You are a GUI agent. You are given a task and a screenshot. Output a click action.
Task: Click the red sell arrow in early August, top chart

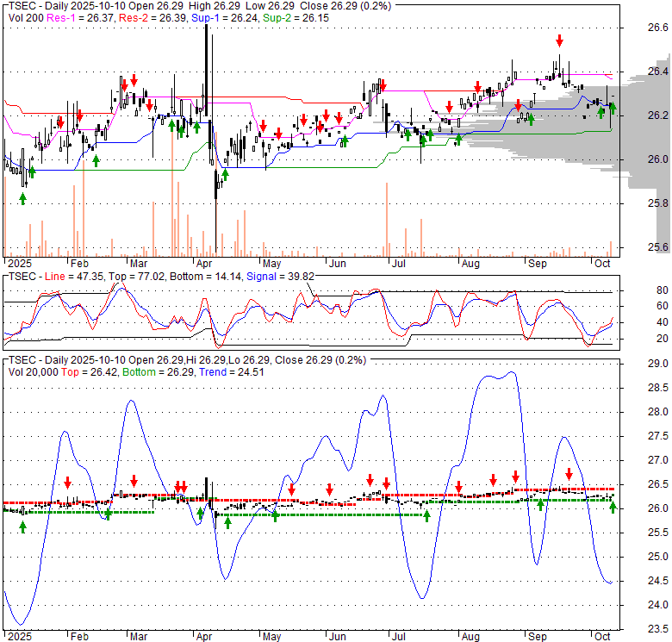[476, 86]
